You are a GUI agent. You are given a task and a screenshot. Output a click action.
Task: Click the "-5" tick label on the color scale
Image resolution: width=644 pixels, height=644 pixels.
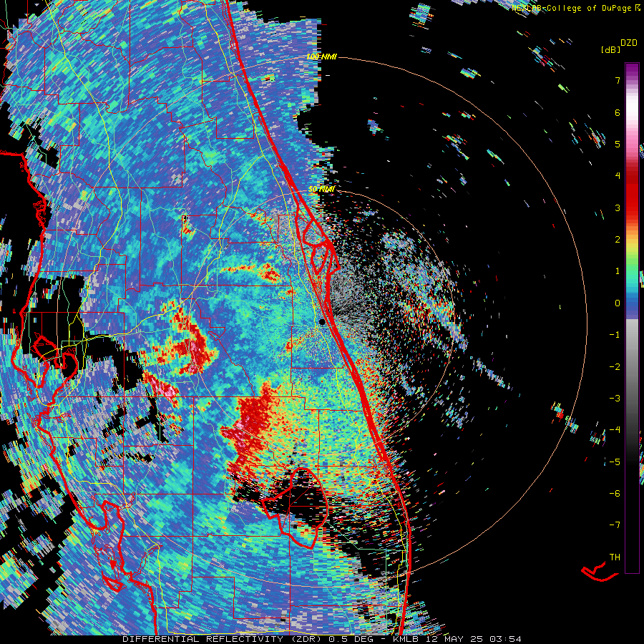(615, 462)
